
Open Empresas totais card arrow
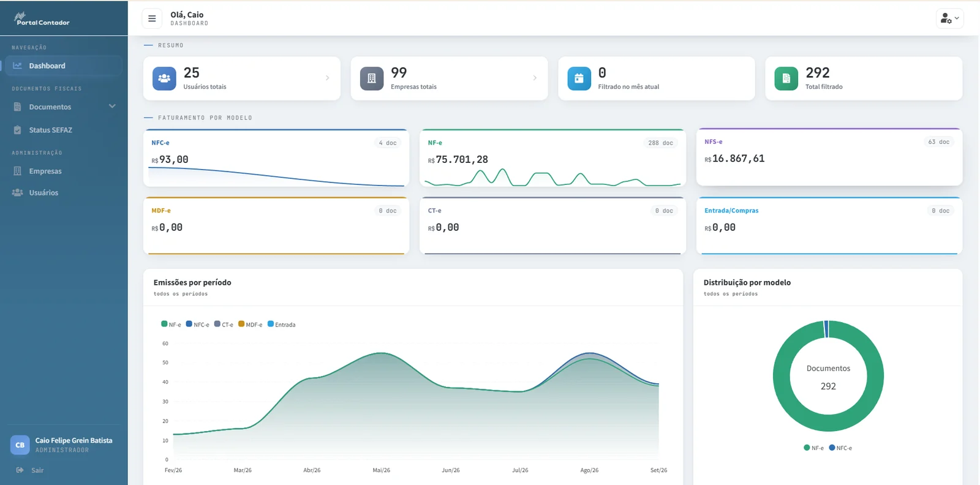pyautogui.click(x=535, y=78)
